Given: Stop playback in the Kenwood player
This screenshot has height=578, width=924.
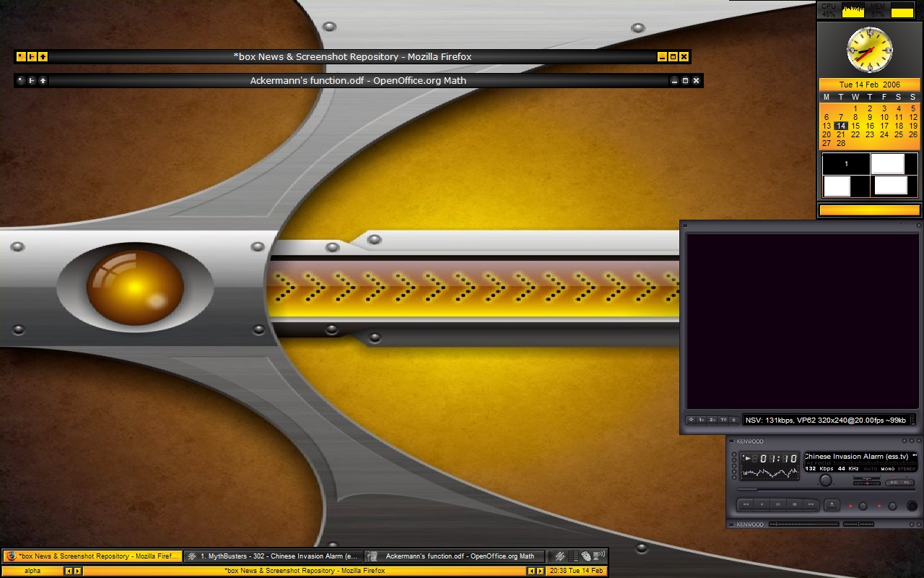Looking at the screenshot, I should point(795,504).
